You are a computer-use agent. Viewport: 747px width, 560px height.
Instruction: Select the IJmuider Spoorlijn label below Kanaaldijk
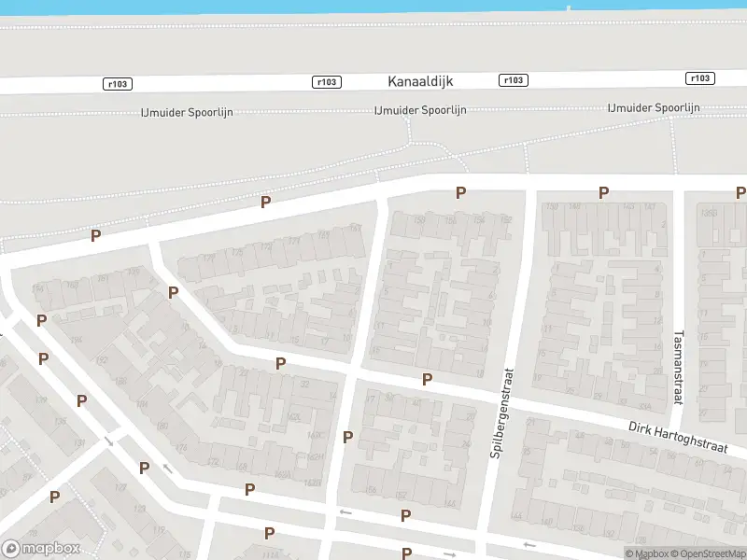tap(420, 110)
